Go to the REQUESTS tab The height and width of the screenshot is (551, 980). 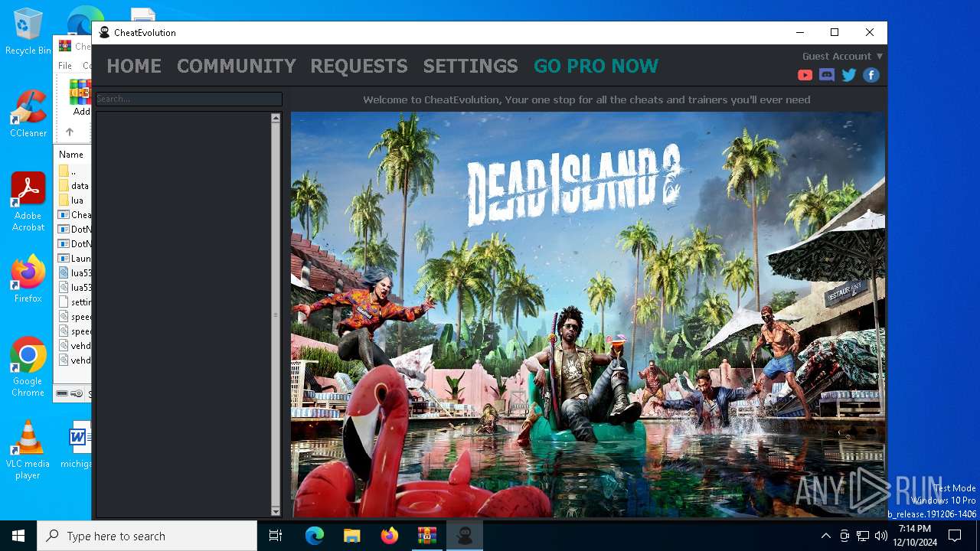pos(359,66)
